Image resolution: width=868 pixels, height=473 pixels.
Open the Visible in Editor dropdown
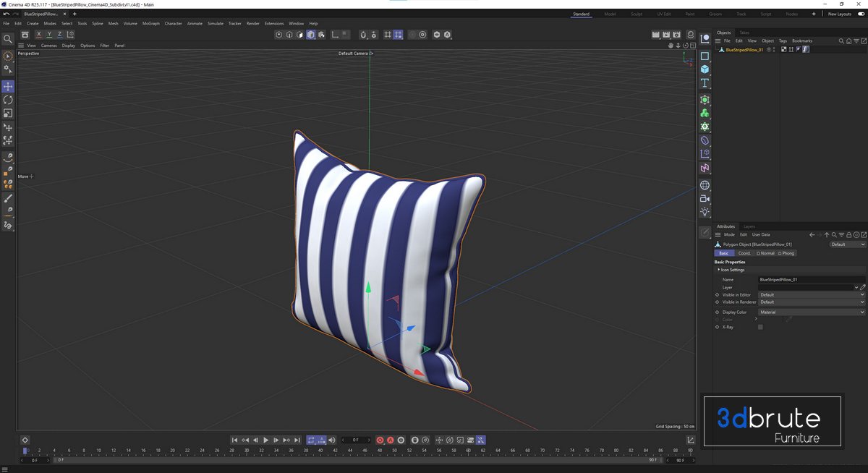811,295
